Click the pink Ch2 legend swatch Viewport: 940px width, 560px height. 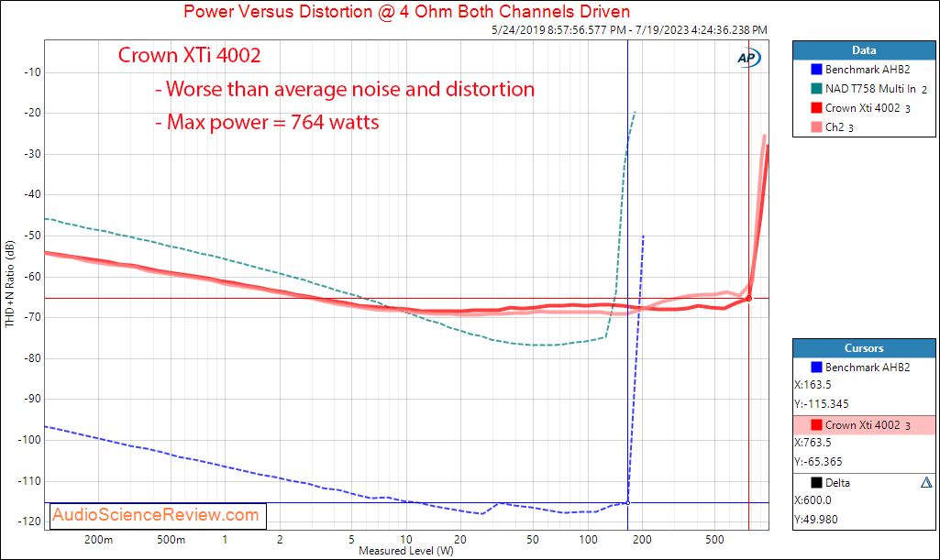pos(816,127)
